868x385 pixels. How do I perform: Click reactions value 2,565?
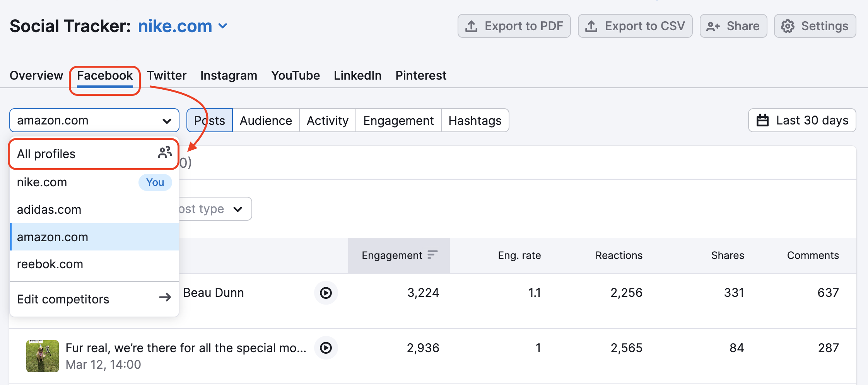(x=627, y=348)
